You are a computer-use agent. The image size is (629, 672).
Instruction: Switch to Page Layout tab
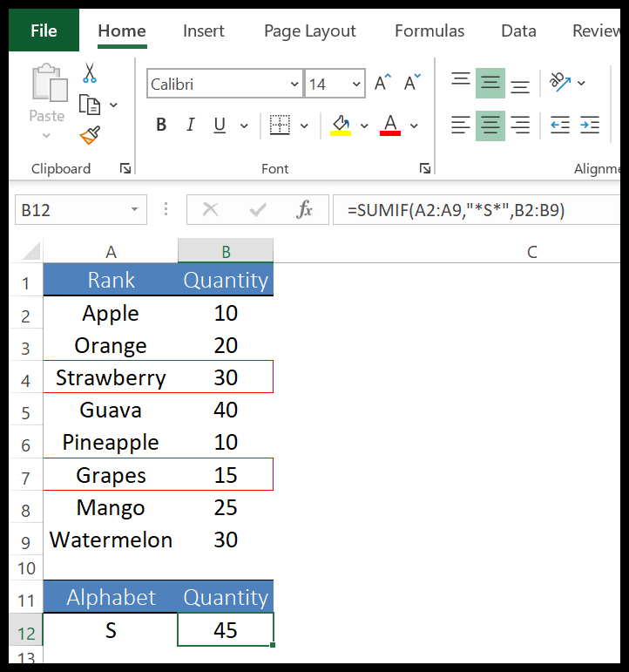click(x=310, y=31)
